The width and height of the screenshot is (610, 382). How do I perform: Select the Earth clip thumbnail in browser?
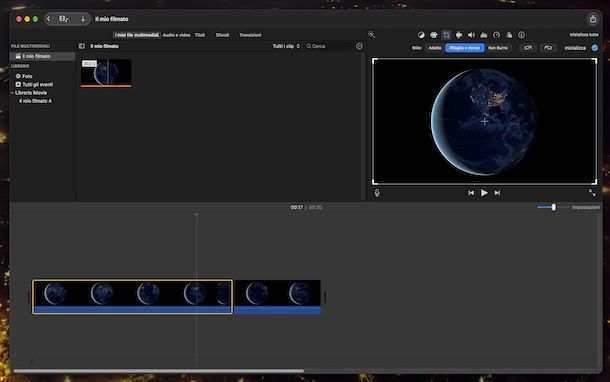click(x=106, y=72)
